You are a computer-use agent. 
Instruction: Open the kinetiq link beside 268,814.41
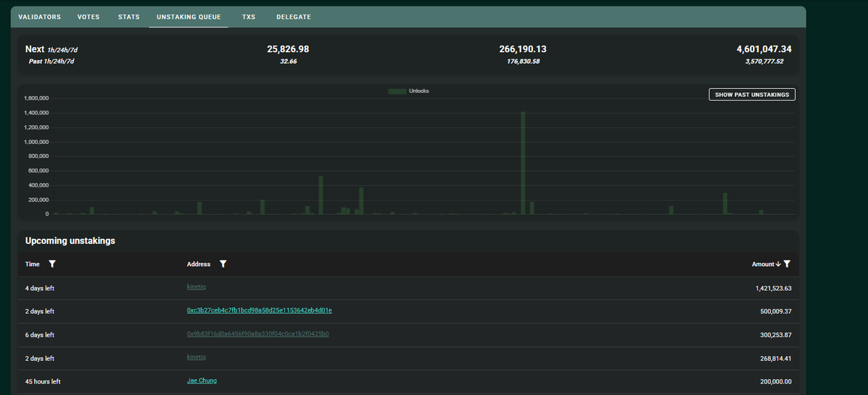coord(196,357)
